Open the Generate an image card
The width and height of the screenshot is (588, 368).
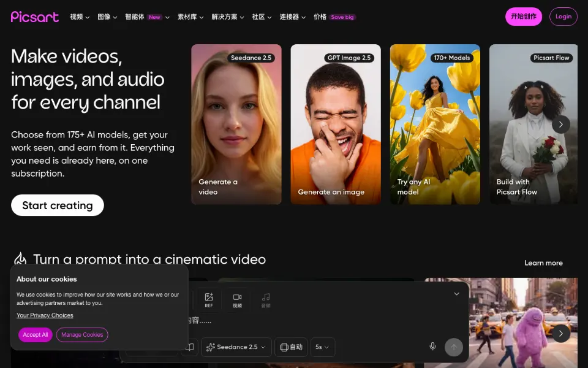click(336, 125)
